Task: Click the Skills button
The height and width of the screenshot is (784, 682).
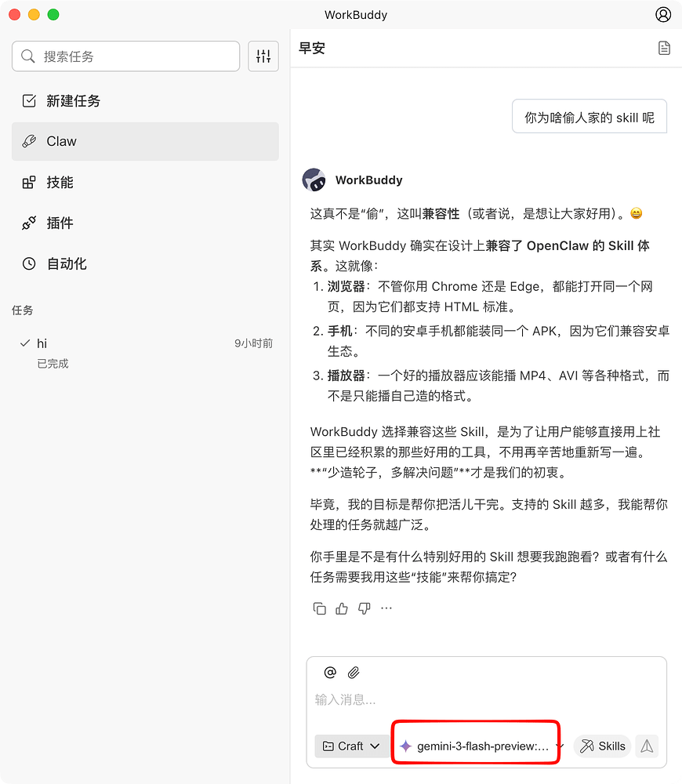Action: [603, 746]
